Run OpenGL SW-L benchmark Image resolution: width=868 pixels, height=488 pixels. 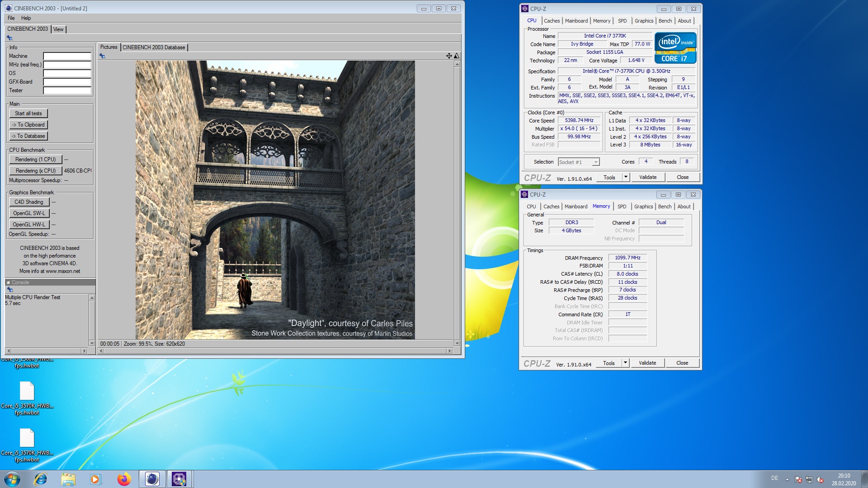pyautogui.click(x=29, y=213)
